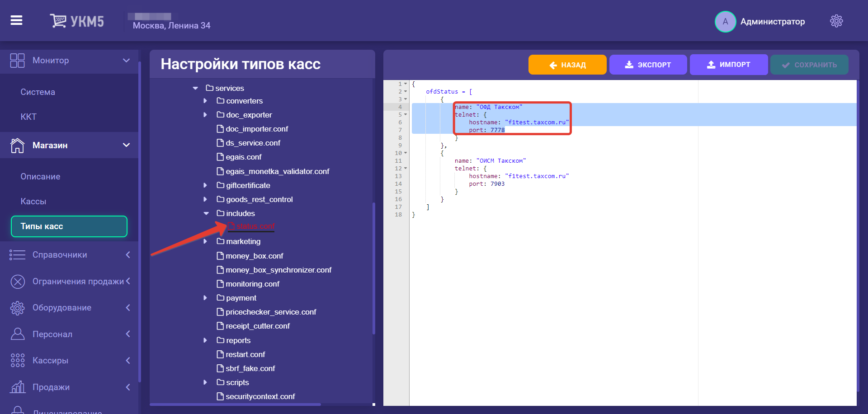This screenshot has height=414, width=868.
Task: Fold code at line 5 arrow
Action: [406, 114]
